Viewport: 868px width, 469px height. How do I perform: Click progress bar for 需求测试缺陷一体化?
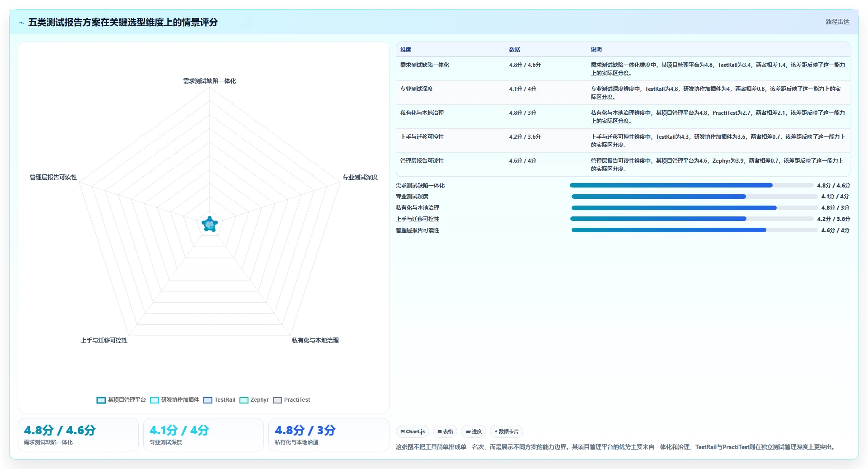691,185
